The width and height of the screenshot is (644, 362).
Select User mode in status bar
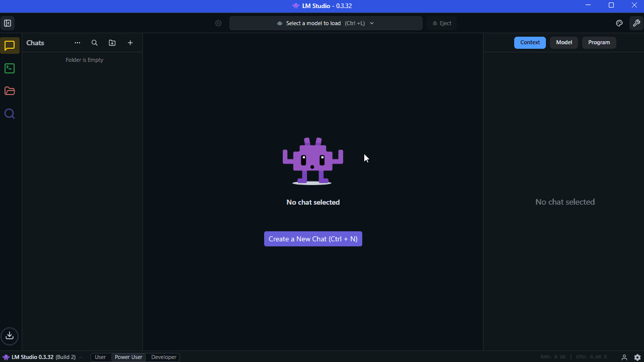[x=100, y=357]
